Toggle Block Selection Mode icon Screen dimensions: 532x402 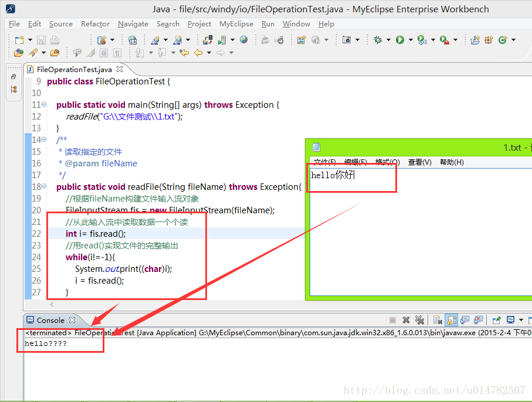point(104,53)
